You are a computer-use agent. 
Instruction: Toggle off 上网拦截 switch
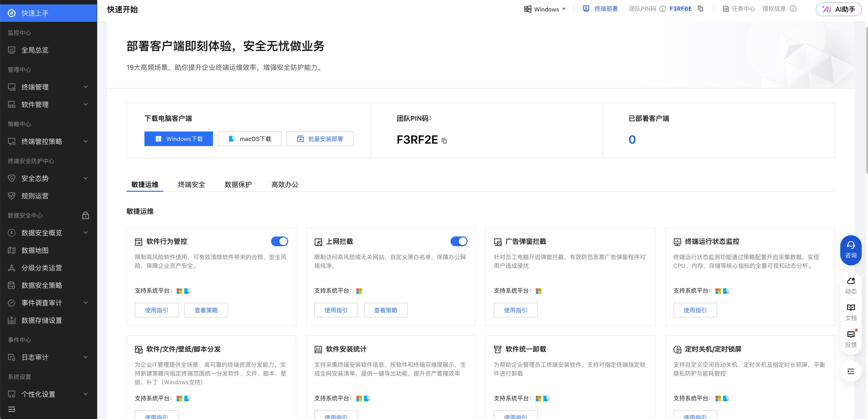pos(459,241)
